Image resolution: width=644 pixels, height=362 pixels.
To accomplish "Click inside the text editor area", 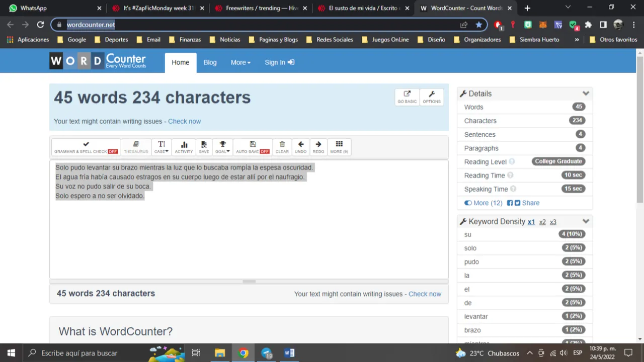I will click(249, 219).
